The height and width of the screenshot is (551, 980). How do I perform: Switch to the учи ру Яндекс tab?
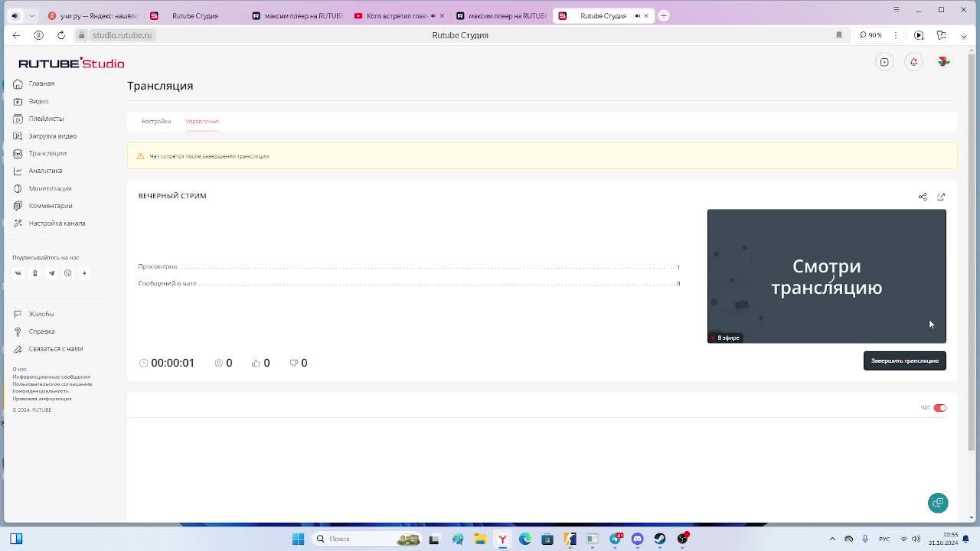pyautogui.click(x=93, y=15)
